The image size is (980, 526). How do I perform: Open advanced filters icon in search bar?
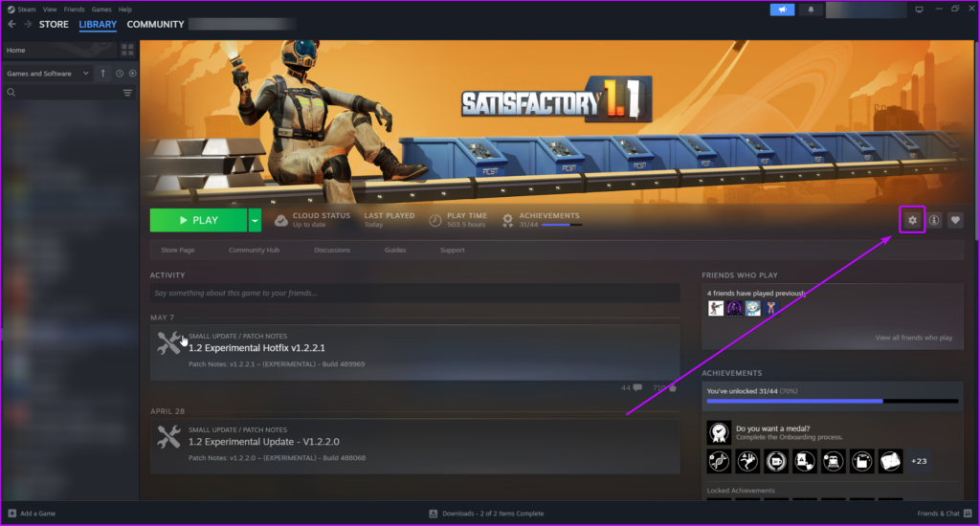click(127, 93)
